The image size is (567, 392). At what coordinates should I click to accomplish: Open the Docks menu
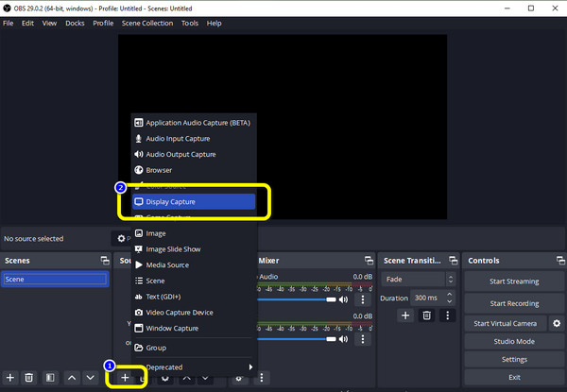click(x=75, y=23)
